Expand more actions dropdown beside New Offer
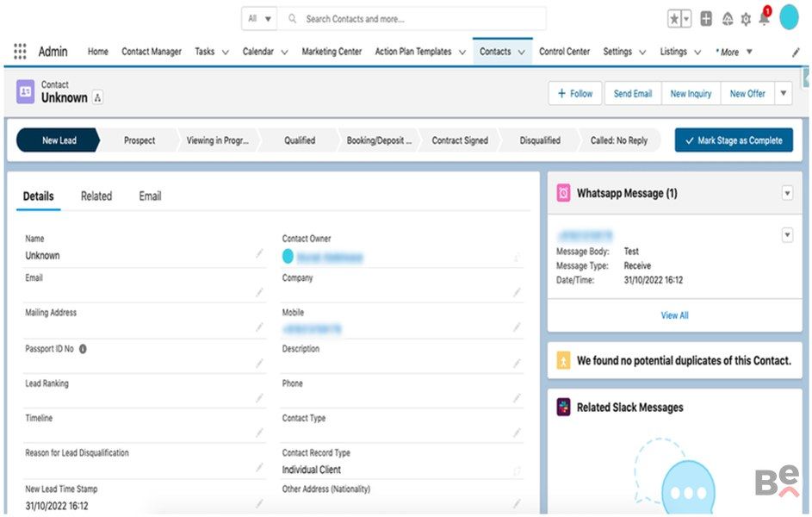Image resolution: width=812 pixels, height=517 pixels. 783,93
